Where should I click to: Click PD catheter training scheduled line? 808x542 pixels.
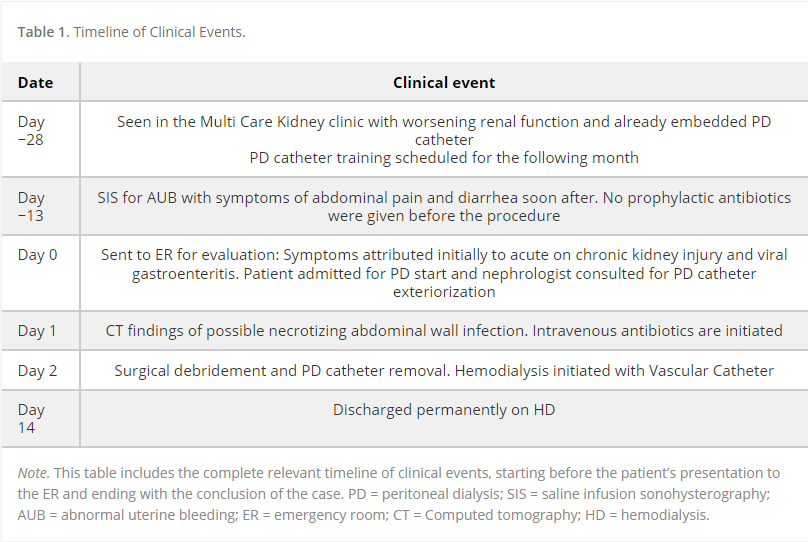(444, 158)
